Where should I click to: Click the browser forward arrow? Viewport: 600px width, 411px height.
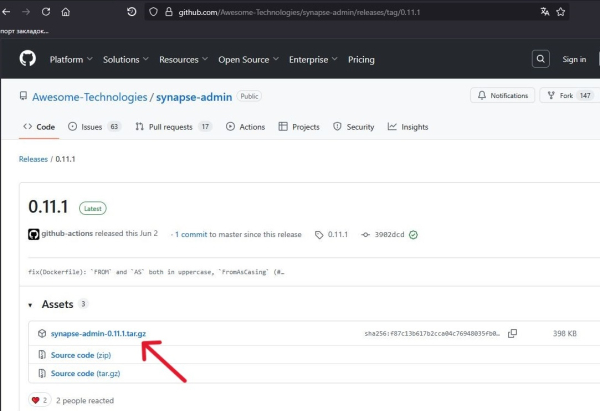(26, 12)
